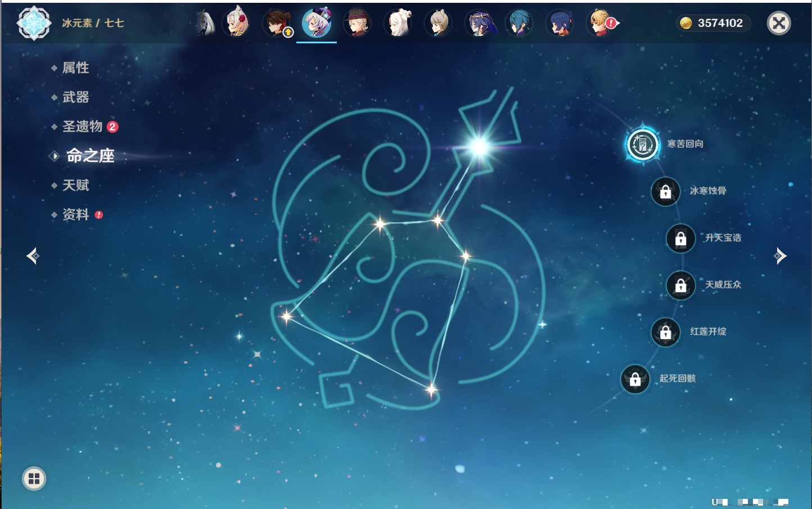The height and width of the screenshot is (509, 812).
Task: Select the highlighted 七七 avatar
Action: tap(317, 23)
